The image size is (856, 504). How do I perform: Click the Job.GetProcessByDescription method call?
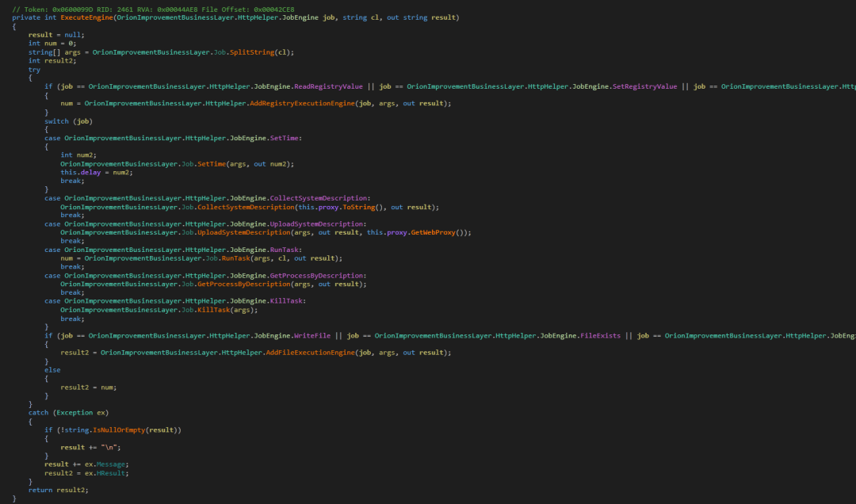pos(244,284)
